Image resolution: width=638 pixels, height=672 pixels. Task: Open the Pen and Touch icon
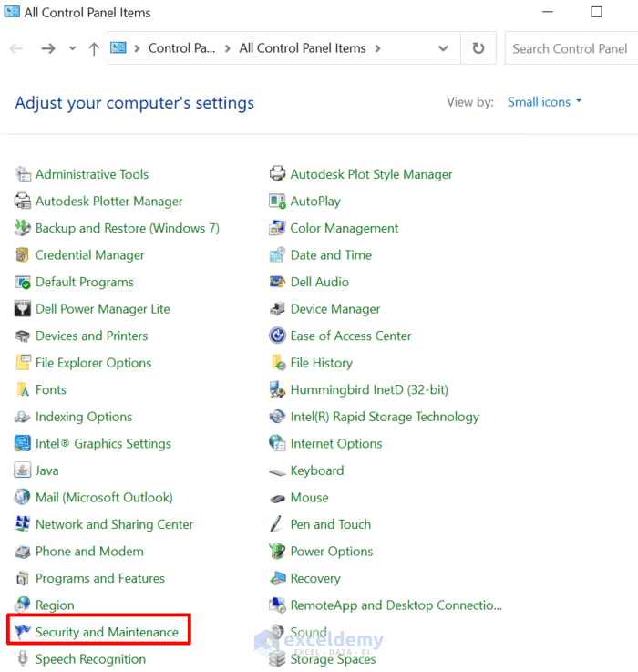tap(277, 524)
